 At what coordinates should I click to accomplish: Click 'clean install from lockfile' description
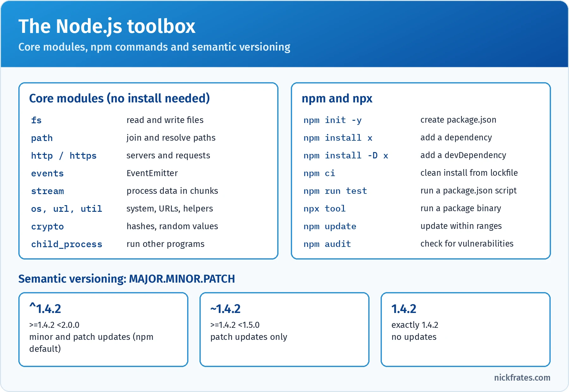coord(469,173)
